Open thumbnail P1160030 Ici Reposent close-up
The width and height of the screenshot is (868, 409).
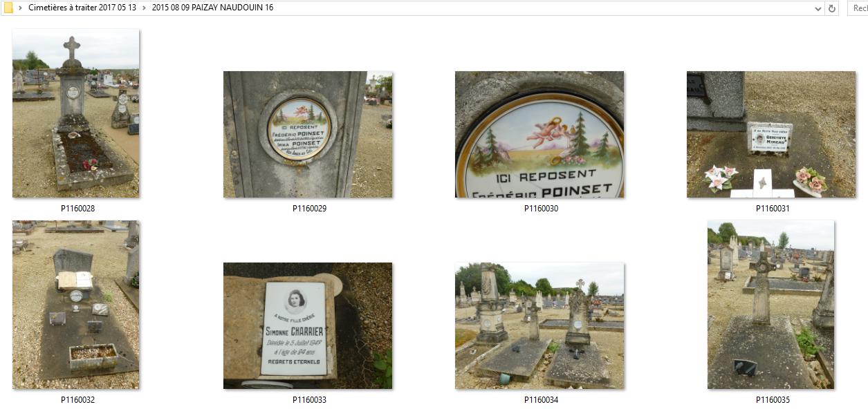[539, 134]
